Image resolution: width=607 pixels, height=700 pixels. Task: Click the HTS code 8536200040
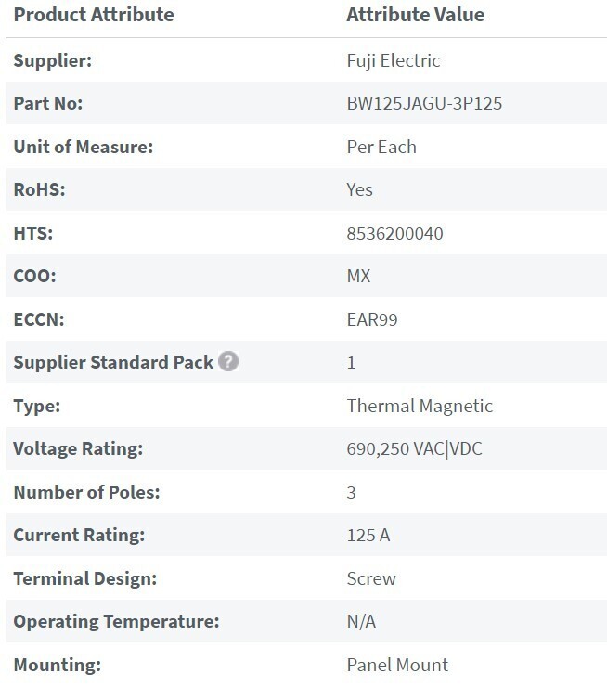pos(394,233)
